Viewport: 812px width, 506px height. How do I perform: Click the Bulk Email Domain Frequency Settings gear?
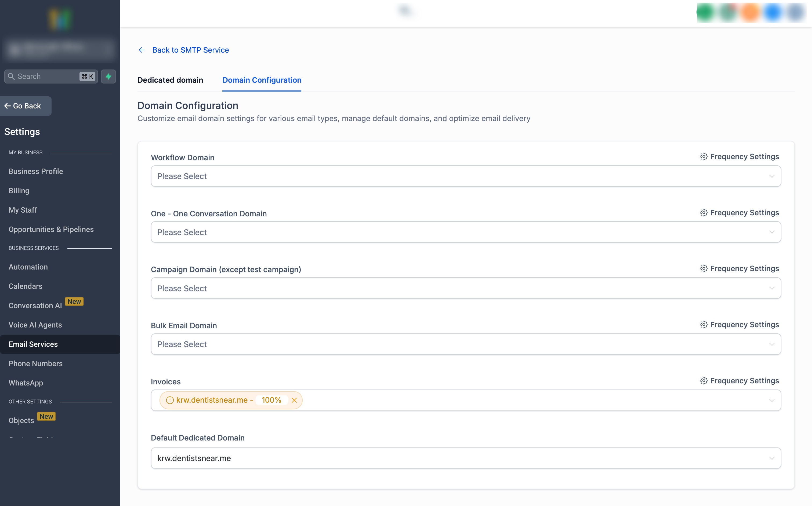pos(703,325)
